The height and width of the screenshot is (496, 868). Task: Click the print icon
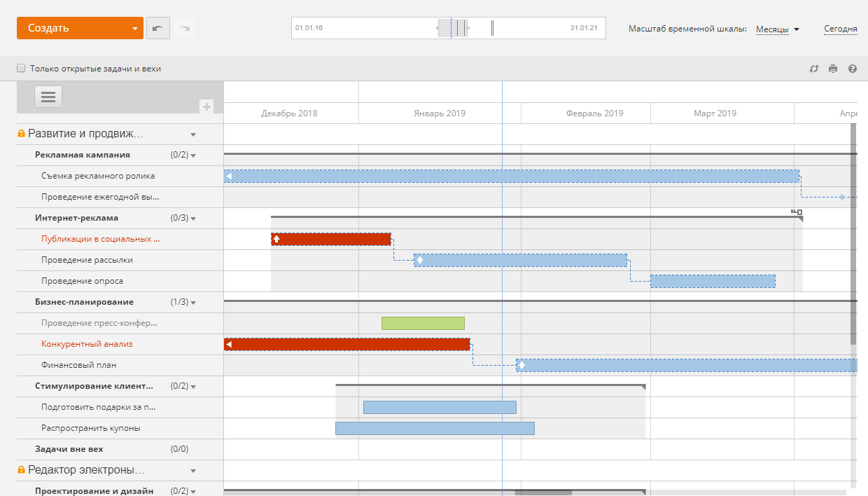[x=833, y=69]
